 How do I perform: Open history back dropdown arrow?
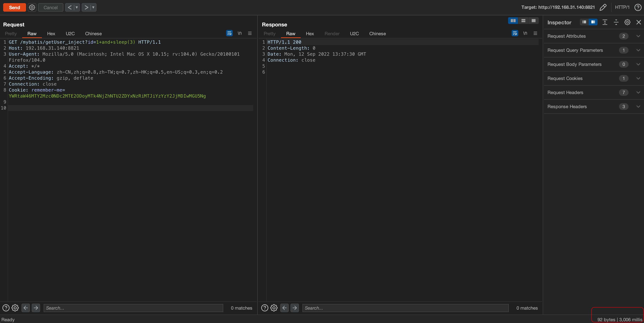click(x=77, y=8)
